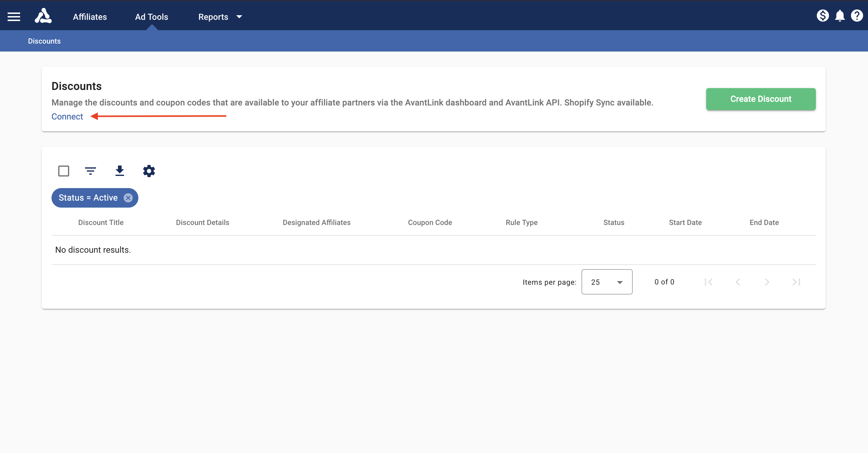Image resolution: width=868 pixels, height=453 pixels.
Task: Click the AvantLink logo
Action: coord(43,15)
